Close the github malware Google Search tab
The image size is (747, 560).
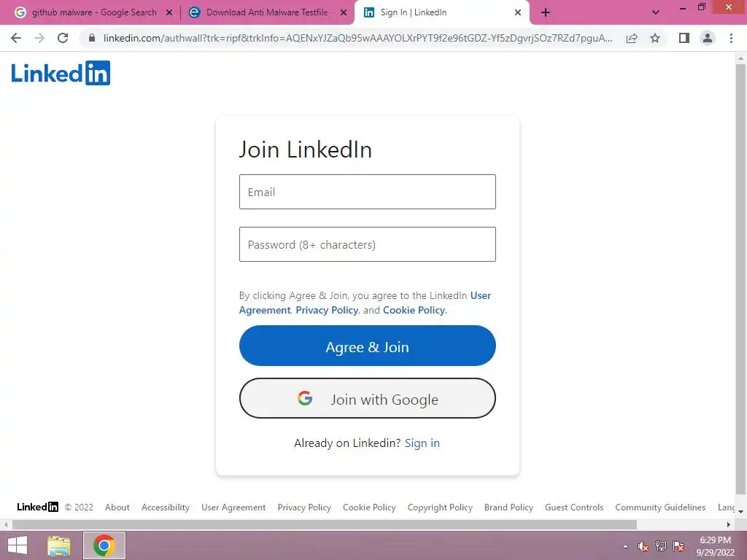[169, 12]
